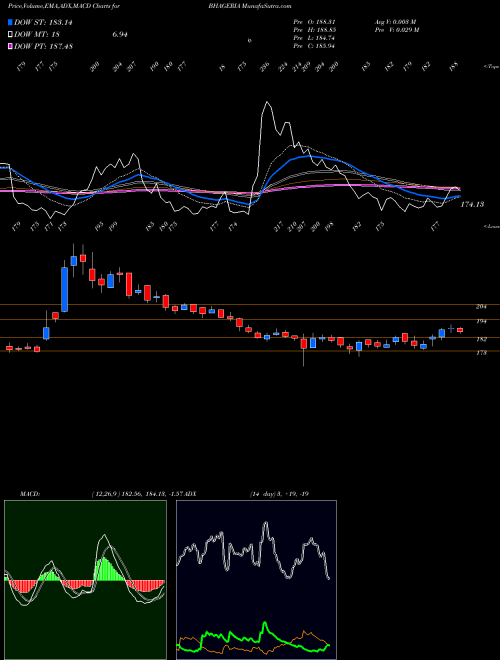Screen dimensions: 500x660
Task: Click the 204 price level label
Action: 481,307
